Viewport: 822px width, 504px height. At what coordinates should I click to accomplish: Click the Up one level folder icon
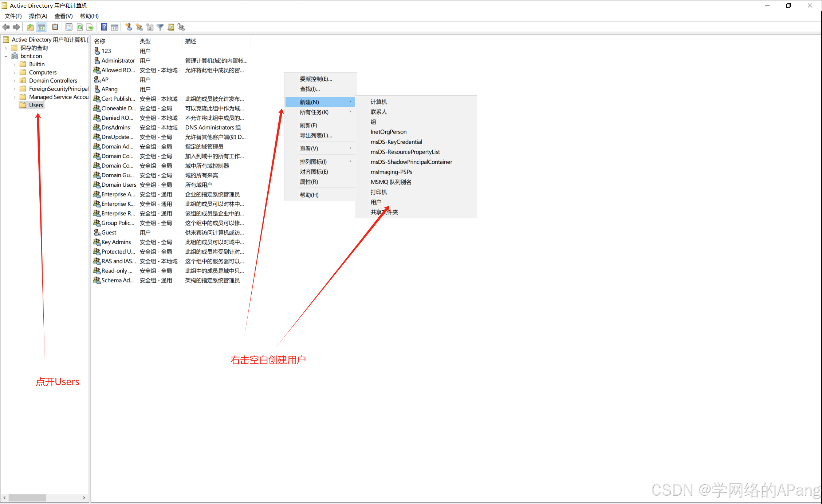[x=31, y=27]
